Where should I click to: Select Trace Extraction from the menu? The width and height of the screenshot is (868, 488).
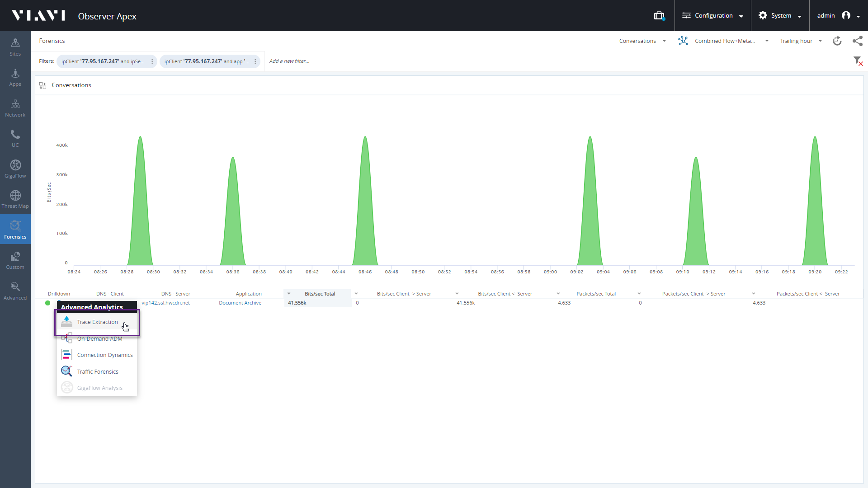tap(97, 322)
